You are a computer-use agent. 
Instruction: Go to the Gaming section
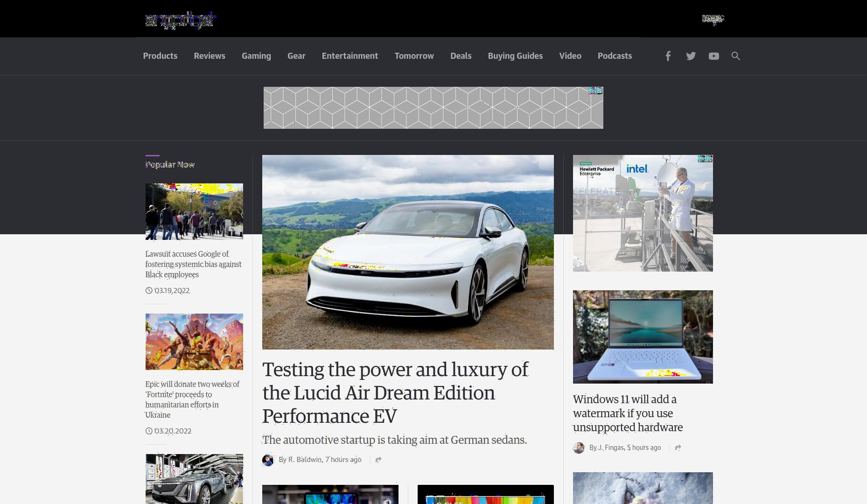click(x=256, y=56)
